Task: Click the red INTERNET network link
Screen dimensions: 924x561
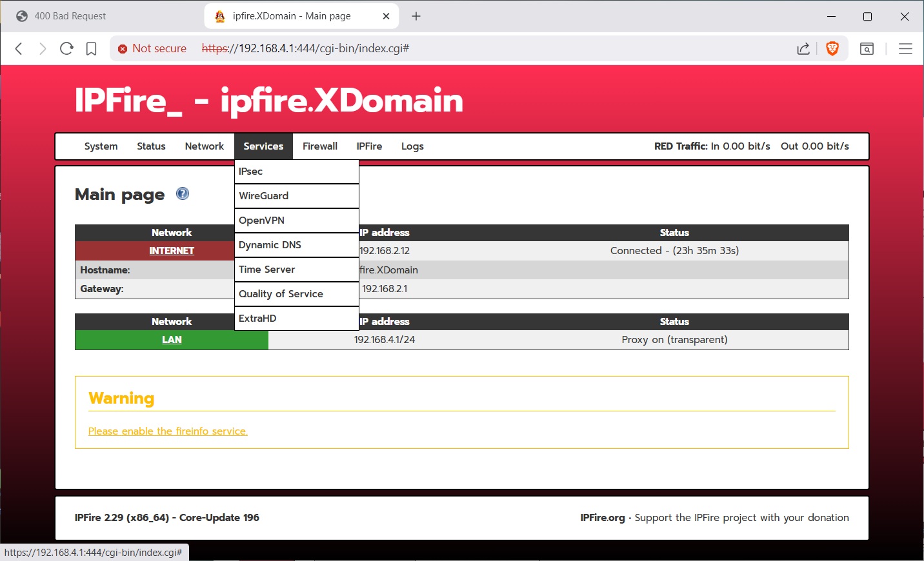Action: point(172,251)
